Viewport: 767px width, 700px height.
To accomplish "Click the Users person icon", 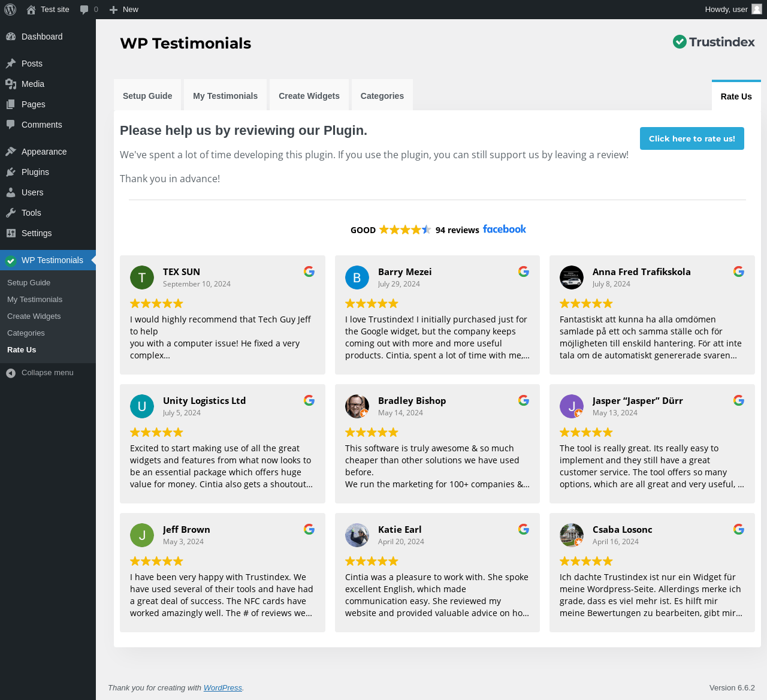I will pos(11,192).
